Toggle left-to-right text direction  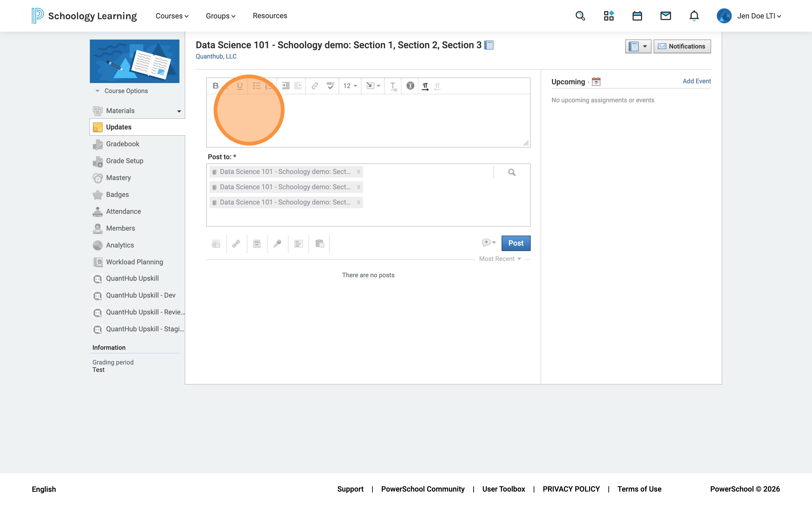coord(425,86)
